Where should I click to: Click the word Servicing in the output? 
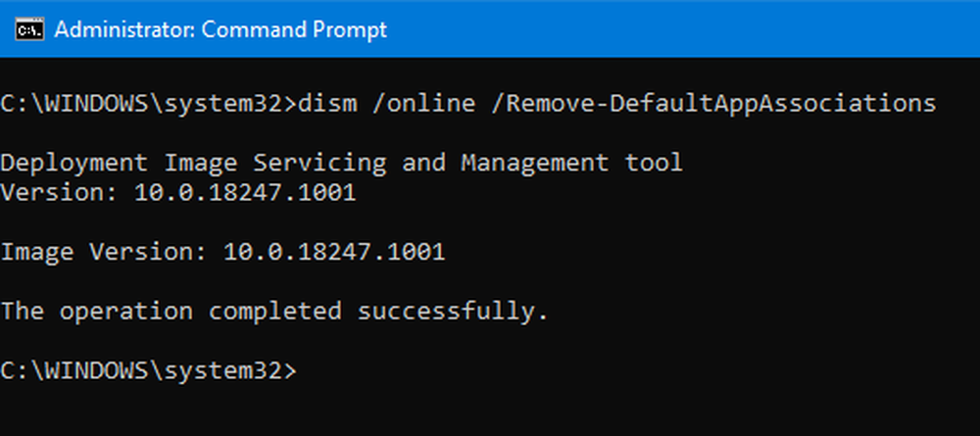319,164
